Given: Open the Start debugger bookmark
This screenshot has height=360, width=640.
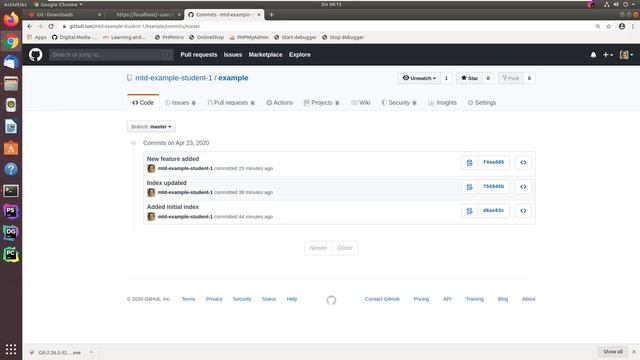Looking at the screenshot, I should 295,37.
